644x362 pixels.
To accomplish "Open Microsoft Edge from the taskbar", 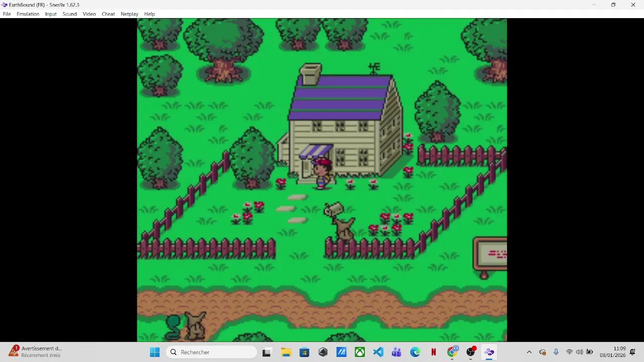I will pos(415,352).
